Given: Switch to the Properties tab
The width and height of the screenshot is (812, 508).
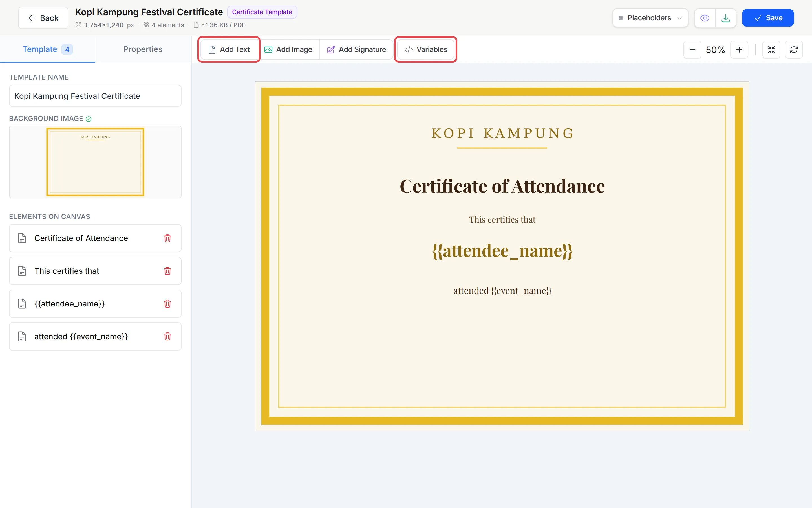Looking at the screenshot, I should 143,49.
